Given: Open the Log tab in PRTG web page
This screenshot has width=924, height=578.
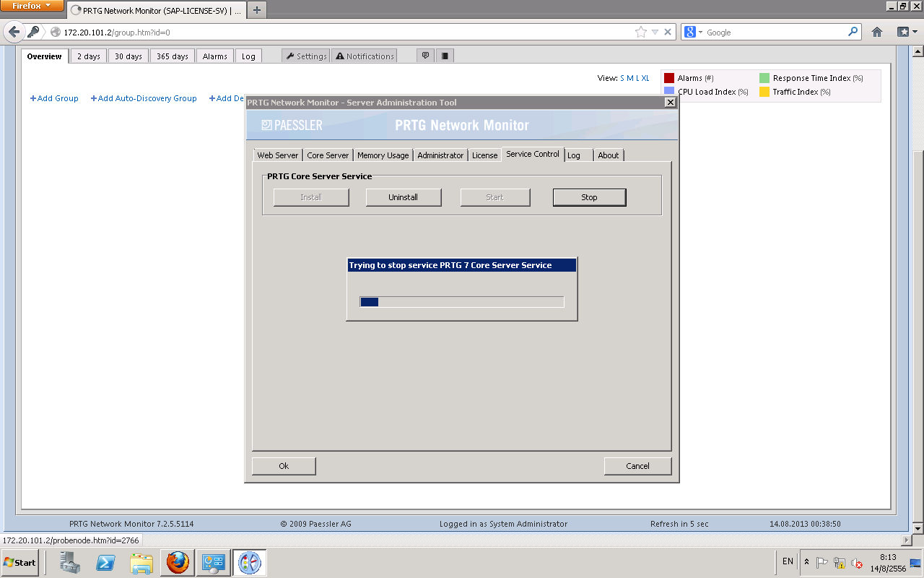Looking at the screenshot, I should click(248, 56).
